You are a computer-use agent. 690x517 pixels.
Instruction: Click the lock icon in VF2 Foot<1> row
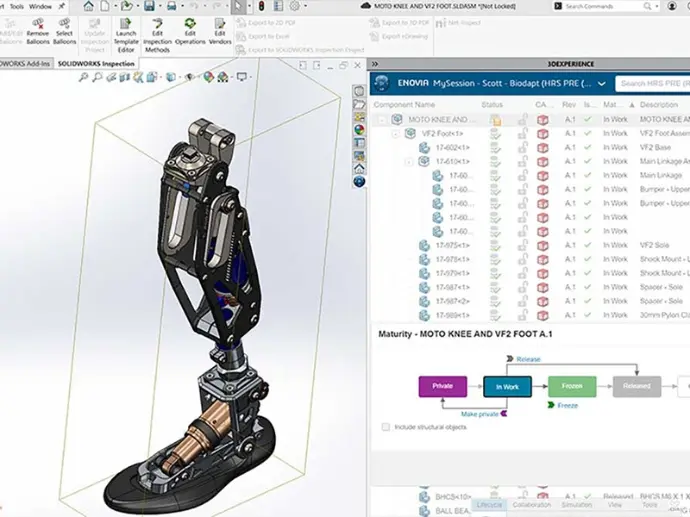coord(522,133)
